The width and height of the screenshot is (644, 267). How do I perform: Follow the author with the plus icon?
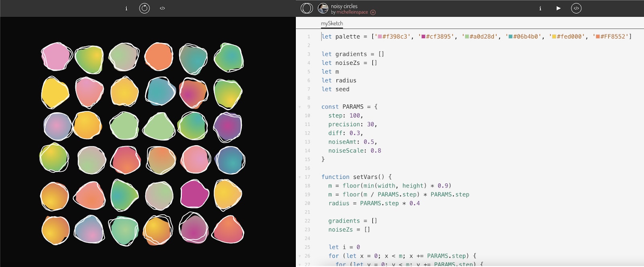pyautogui.click(x=373, y=12)
